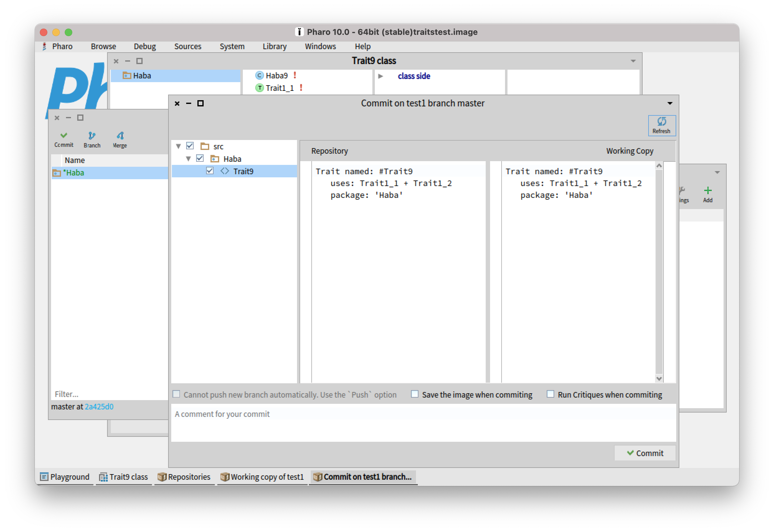Open the Library menu

point(274,46)
